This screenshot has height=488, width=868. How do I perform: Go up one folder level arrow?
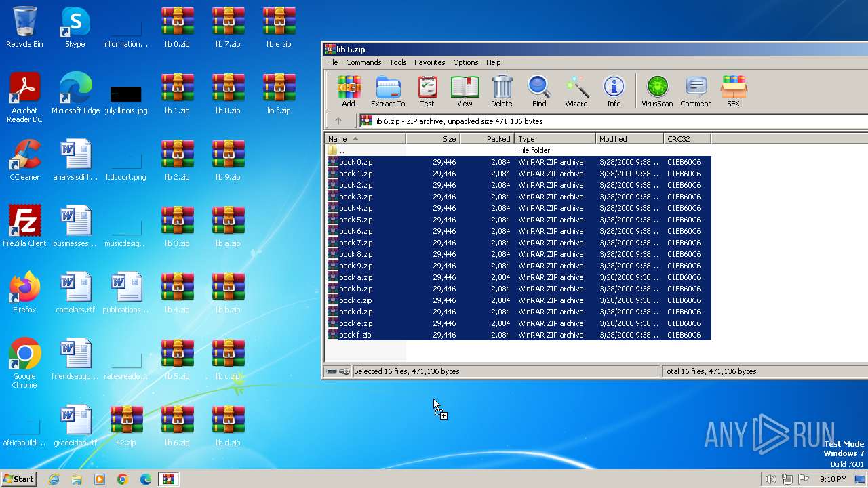click(x=338, y=121)
